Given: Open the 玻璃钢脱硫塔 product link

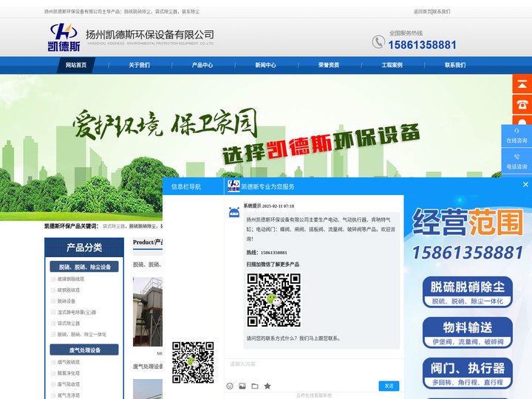Looking at the screenshot, I should click(71, 279).
